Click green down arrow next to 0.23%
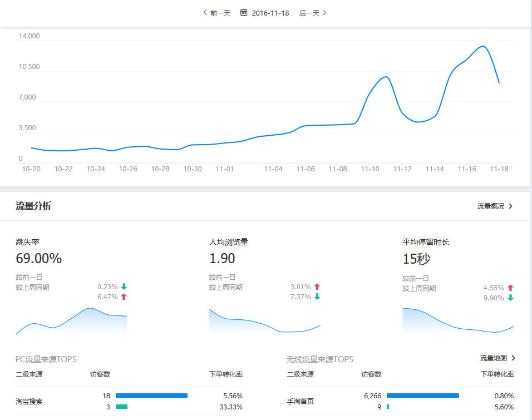This screenshot has width=532, height=420. click(x=124, y=287)
